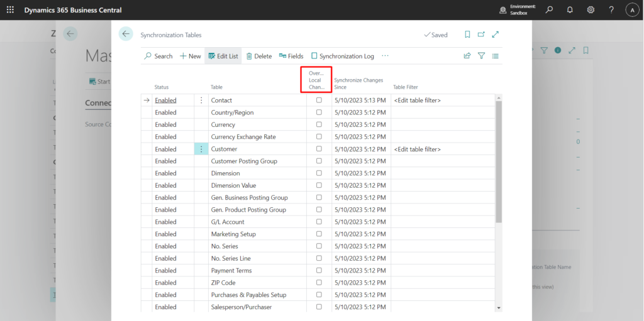Select the Payment Terms table cell
This screenshot has height=321, width=644.
(x=257, y=271)
